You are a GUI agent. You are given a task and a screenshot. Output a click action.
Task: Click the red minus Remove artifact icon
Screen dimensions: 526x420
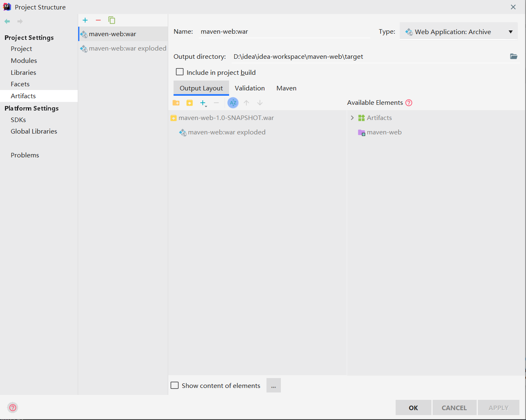pyautogui.click(x=98, y=20)
